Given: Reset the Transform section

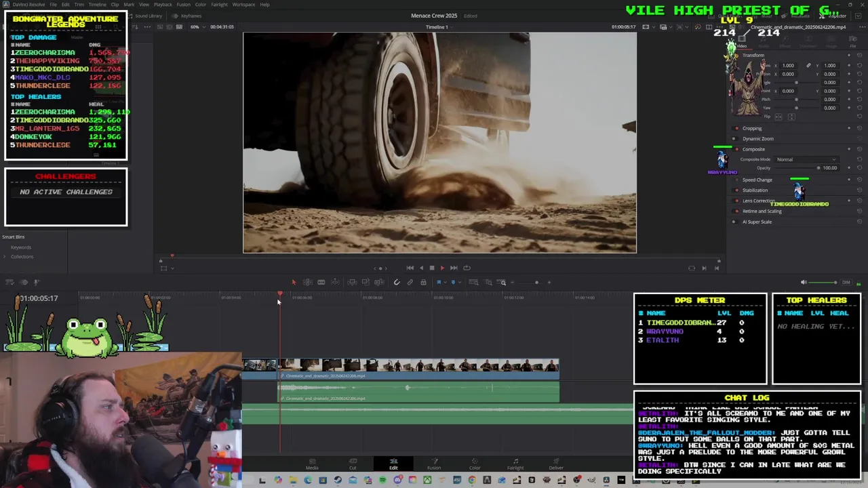Looking at the screenshot, I should click(859, 55).
